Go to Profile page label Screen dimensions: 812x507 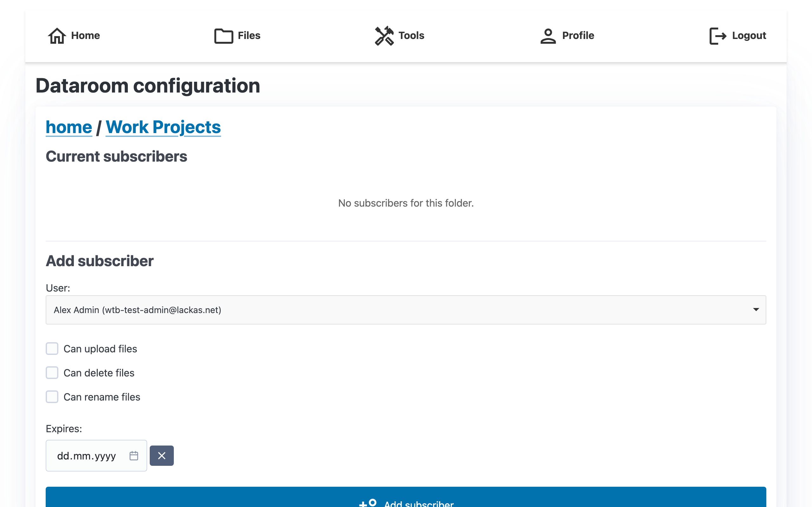[578, 35]
